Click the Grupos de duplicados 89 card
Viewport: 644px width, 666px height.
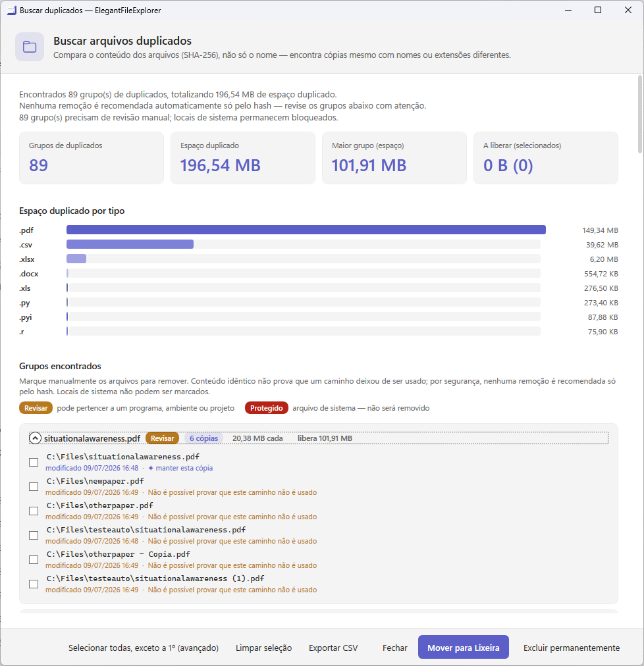(x=92, y=158)
